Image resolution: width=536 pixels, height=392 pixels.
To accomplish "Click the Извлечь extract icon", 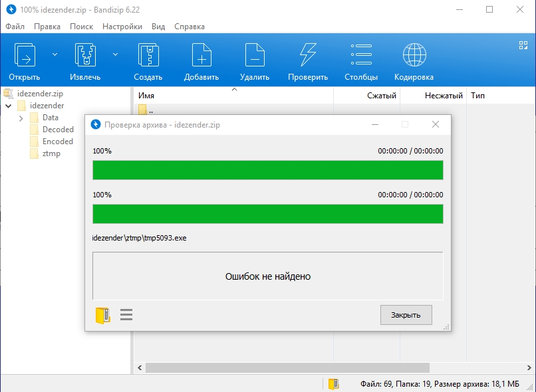I will (x=85, y=55).
